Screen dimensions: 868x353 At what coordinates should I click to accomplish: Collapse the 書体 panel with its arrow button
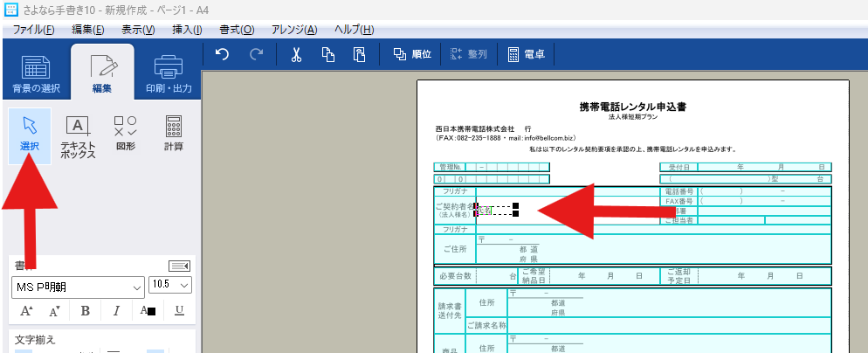(179, 266)
